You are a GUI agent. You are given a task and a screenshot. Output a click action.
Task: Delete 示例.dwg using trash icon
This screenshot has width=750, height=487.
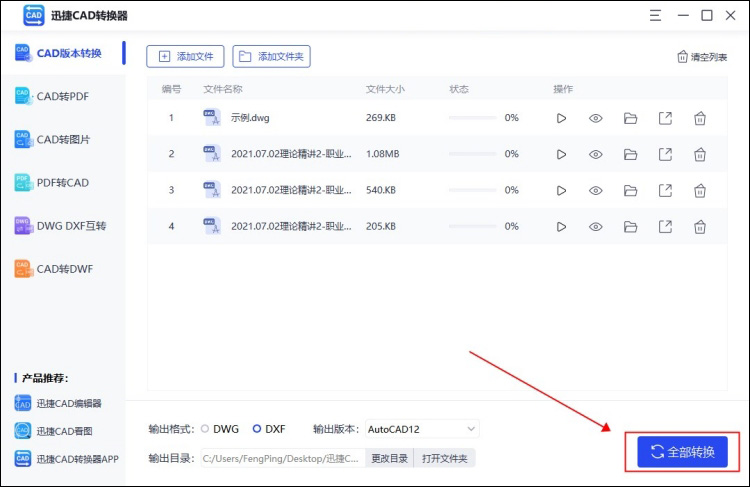[x=700, y=118]
